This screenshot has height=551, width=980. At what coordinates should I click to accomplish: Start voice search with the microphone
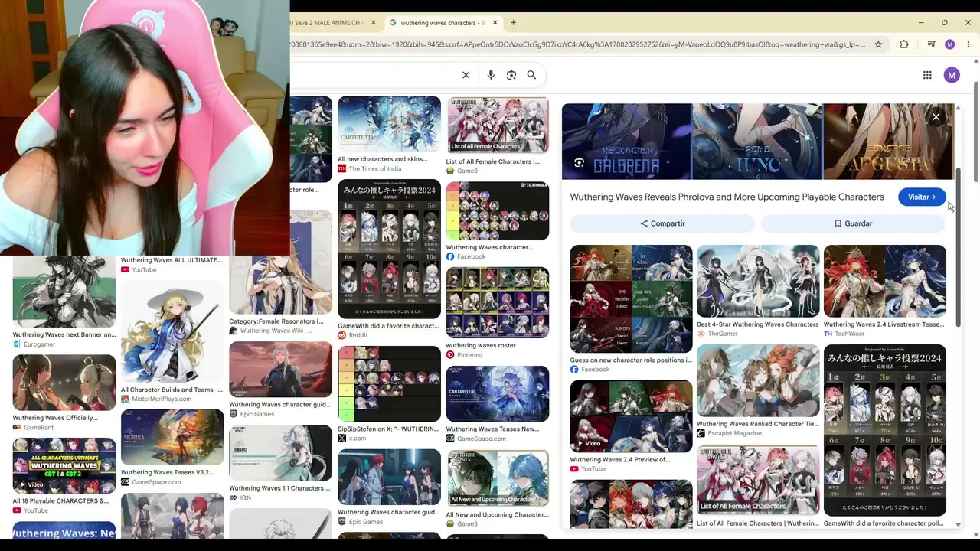point(491,75)
